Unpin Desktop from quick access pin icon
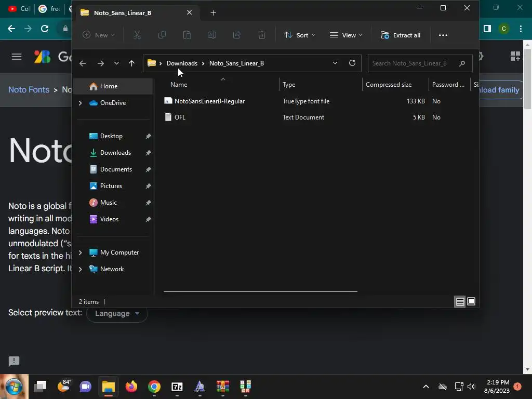Image resolution: width=532 pixels, height=399 pixels. pos(148,137)
